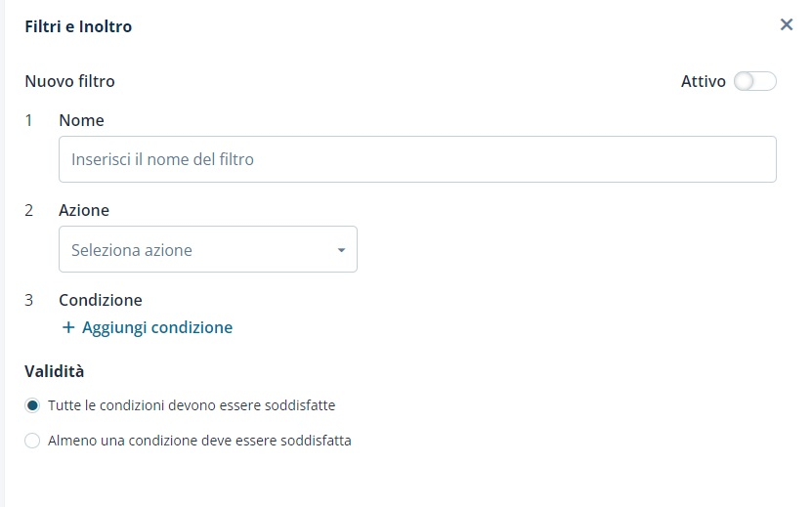Click the Condizione section label
This screenshot has width=812, height=507.
[101, 300]
